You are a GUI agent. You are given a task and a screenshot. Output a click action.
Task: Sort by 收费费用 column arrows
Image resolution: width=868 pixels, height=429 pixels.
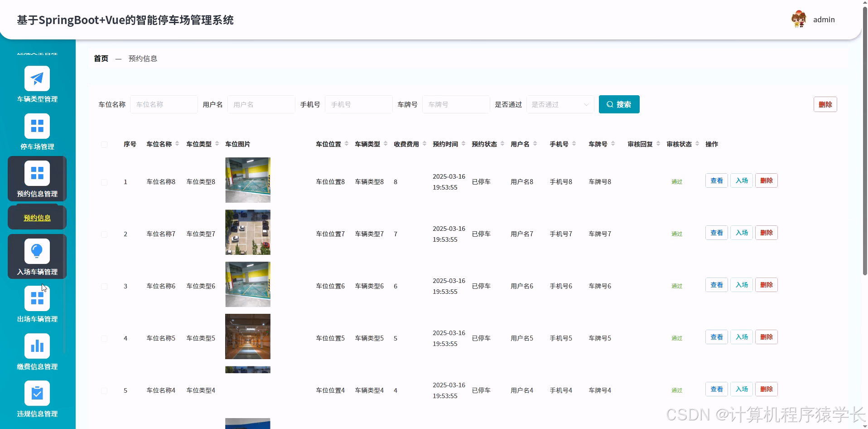[424, 144]
